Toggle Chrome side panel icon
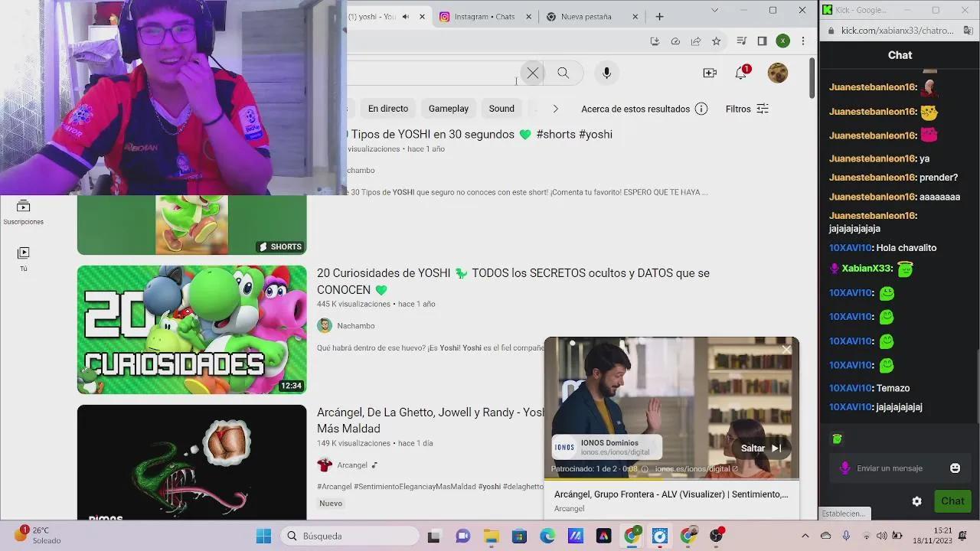 [762, 41]
